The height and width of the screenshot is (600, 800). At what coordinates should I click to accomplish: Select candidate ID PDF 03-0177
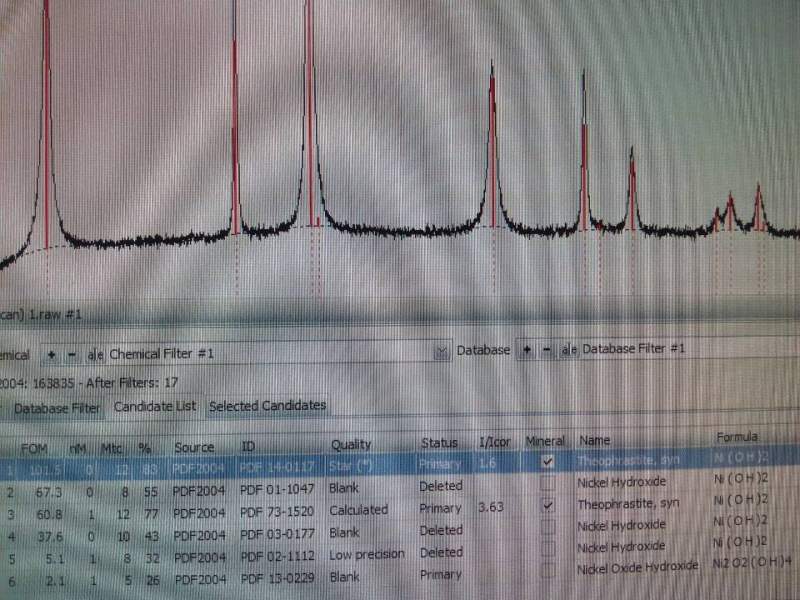tap(277, 534)
